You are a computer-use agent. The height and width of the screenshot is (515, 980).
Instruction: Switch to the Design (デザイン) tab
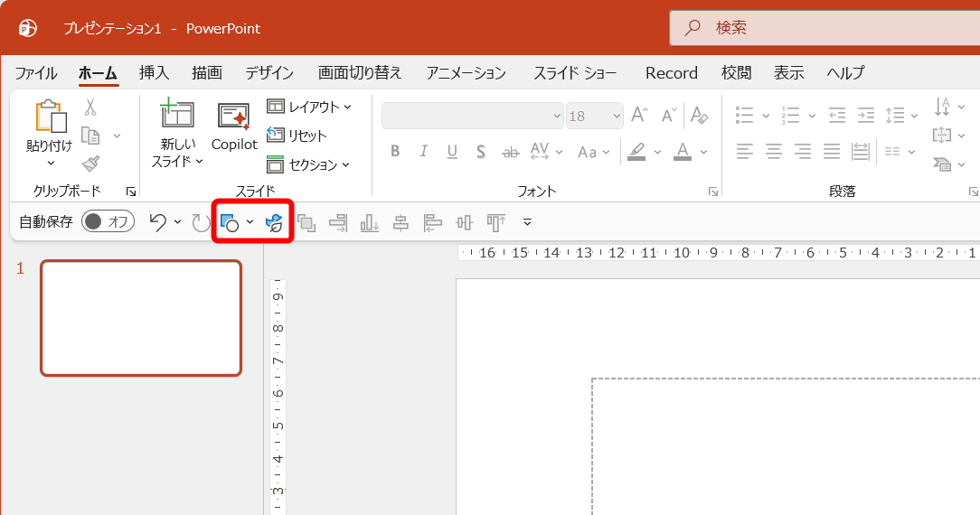269,73
